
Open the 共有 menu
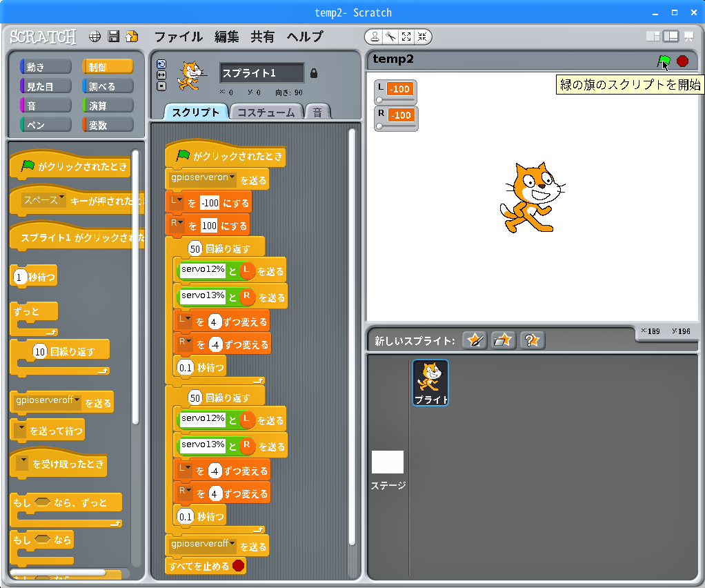pyautogui.click(x=263, y=37)
